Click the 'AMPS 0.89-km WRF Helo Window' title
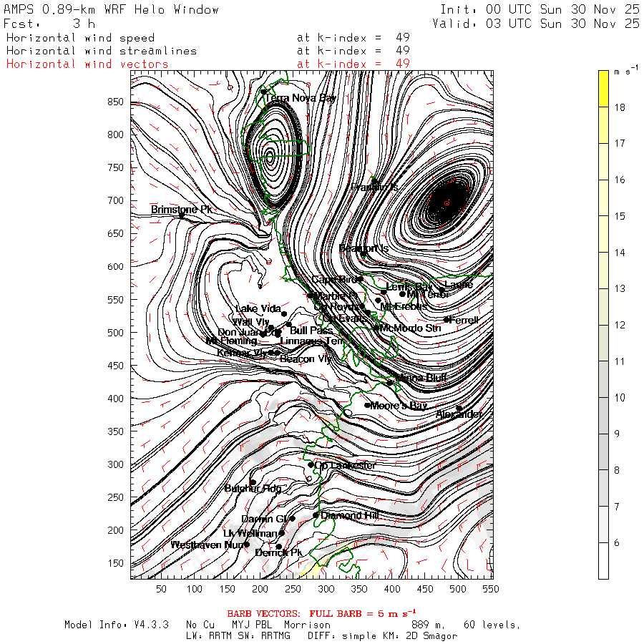 (x=112, y=10)
